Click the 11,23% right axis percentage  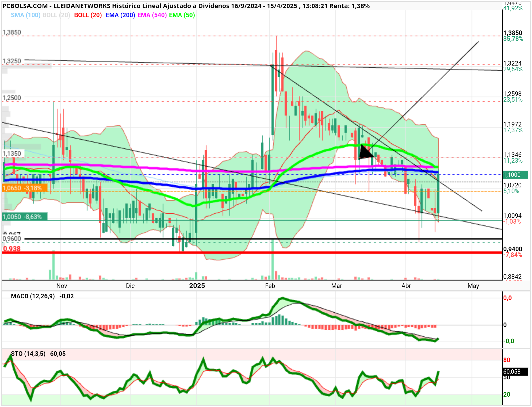(513, 161)
